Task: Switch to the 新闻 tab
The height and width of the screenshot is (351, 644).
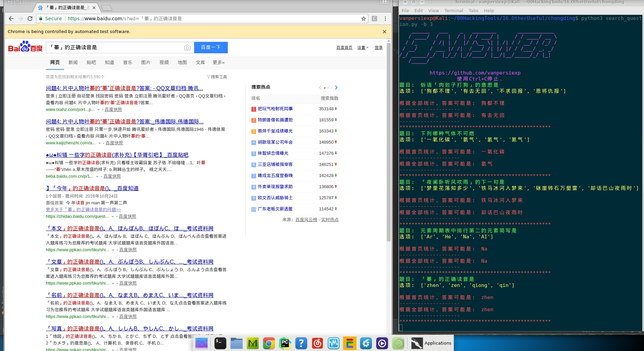Action: point(73,62)
